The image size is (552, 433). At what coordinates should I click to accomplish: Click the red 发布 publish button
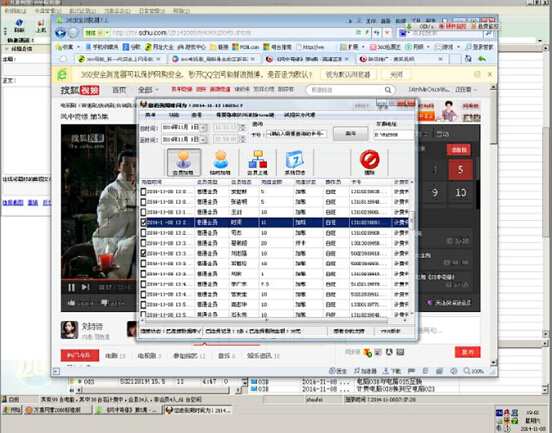[468, 352]
